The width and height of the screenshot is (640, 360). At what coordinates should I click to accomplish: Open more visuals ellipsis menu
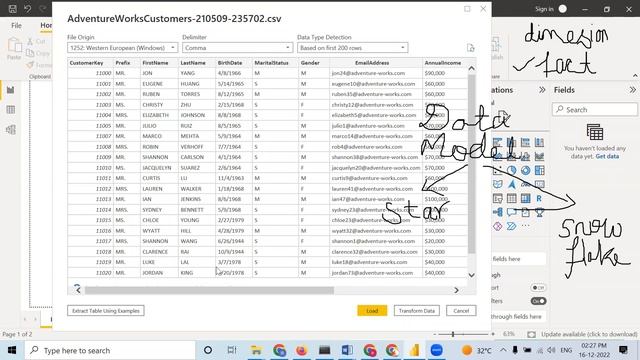(x=525, y=226)
